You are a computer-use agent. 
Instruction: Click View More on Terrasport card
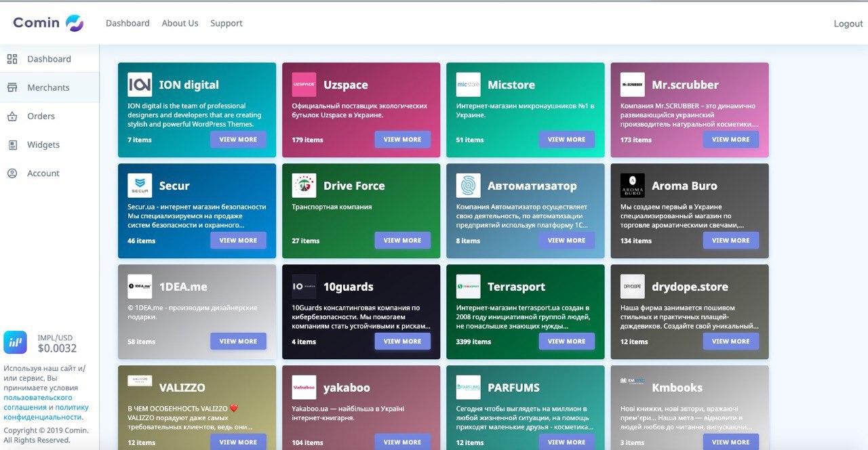click(567, 342)
